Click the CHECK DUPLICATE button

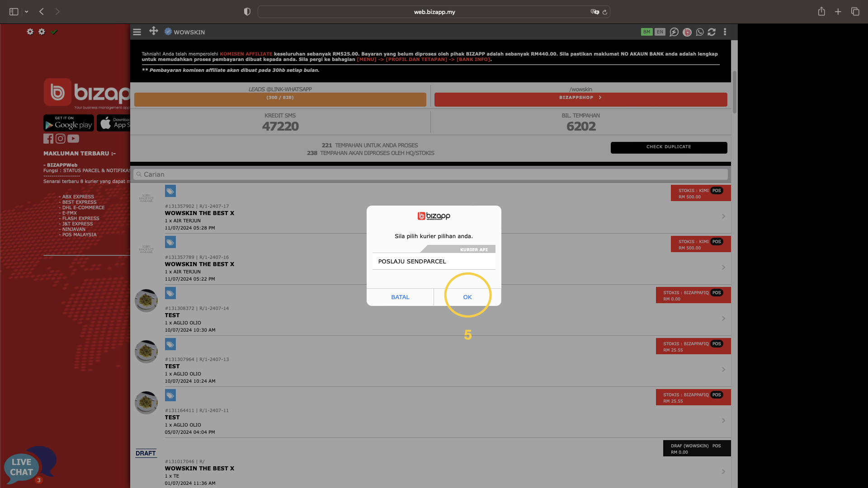coord(669,147)
